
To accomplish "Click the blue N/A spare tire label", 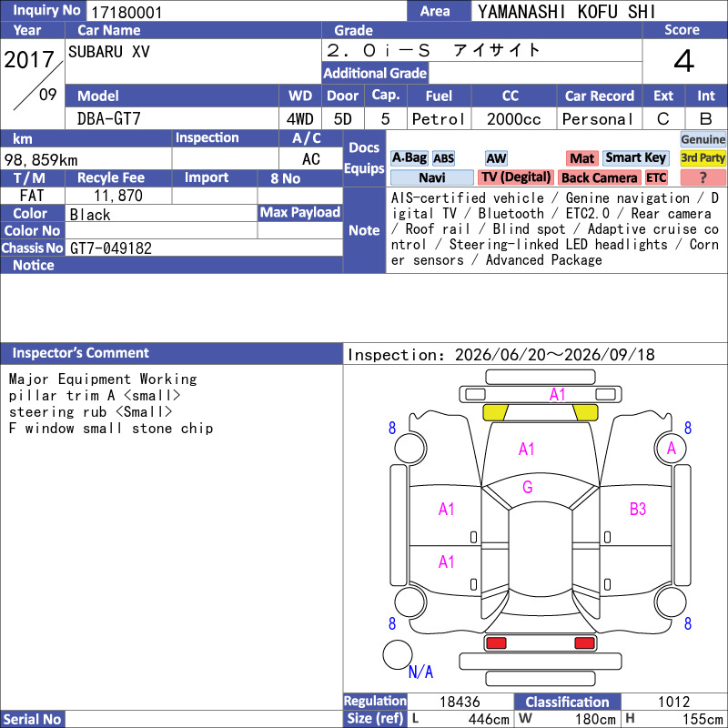I will click(x=420, y=672).
